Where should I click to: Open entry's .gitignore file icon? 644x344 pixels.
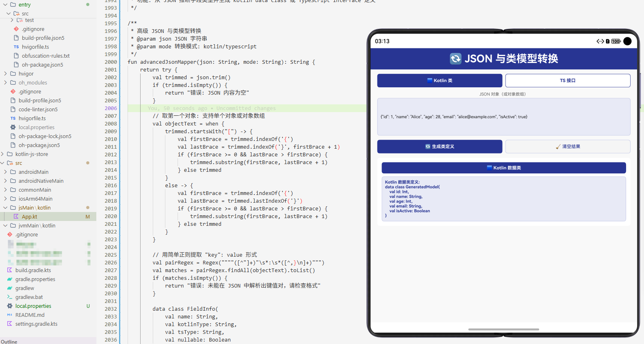coord(16,29)
